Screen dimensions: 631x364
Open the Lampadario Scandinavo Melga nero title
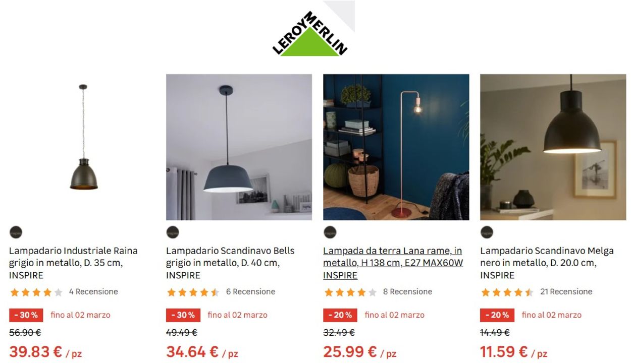point(547,263)
